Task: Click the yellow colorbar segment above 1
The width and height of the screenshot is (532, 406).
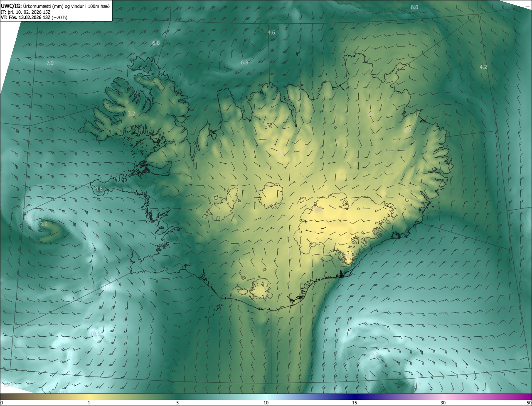Action: pyautogui.click(x=89, y=396)
